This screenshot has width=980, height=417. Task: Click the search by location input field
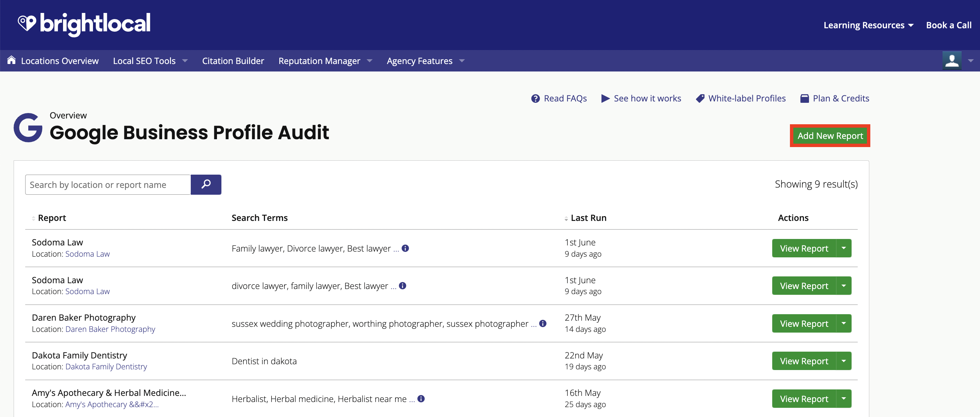pos(108,185)
